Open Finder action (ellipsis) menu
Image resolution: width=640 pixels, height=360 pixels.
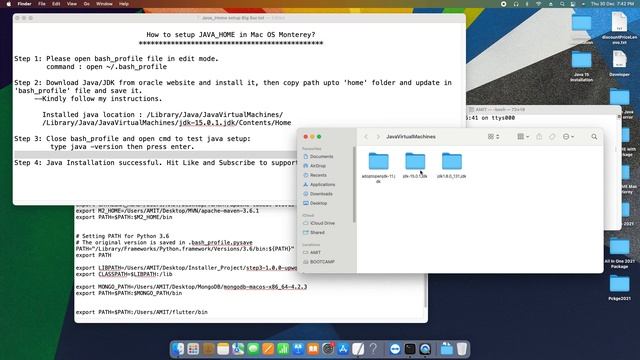pyautogui.click(x=568, y=137)
